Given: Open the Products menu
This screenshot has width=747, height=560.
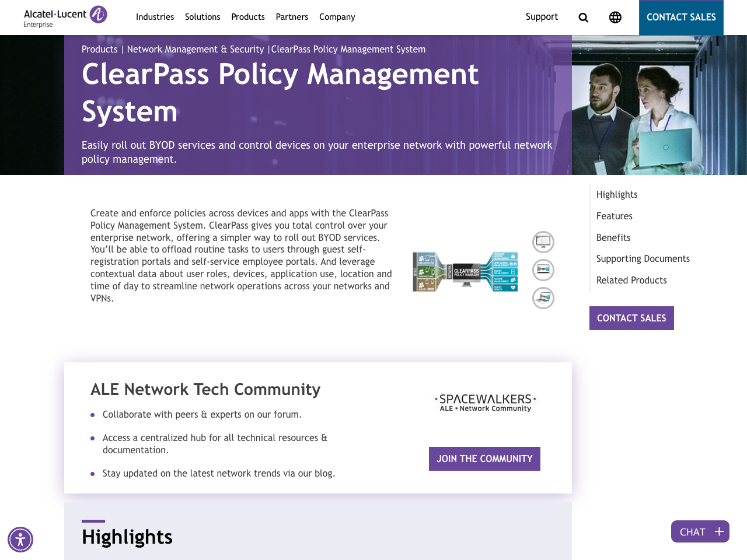Looking at the screenshot, I should click(248, 17).
